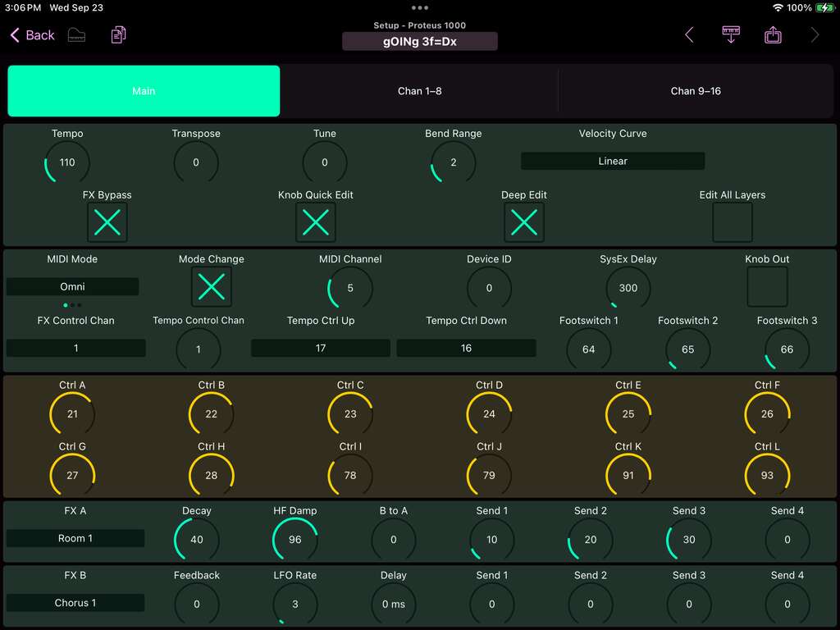Screen dimensions: 840x630
Task: Click the HF Damp knob
Action: (x=295, y=540)
